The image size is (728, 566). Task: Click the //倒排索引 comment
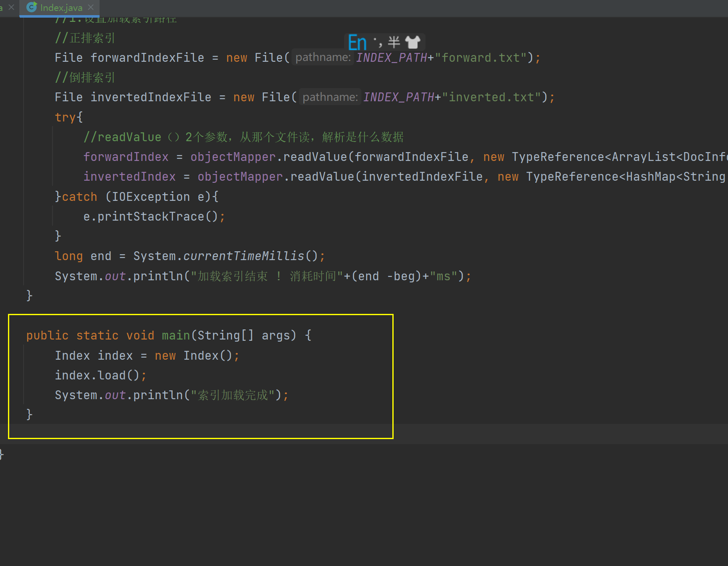click(85, 77)
